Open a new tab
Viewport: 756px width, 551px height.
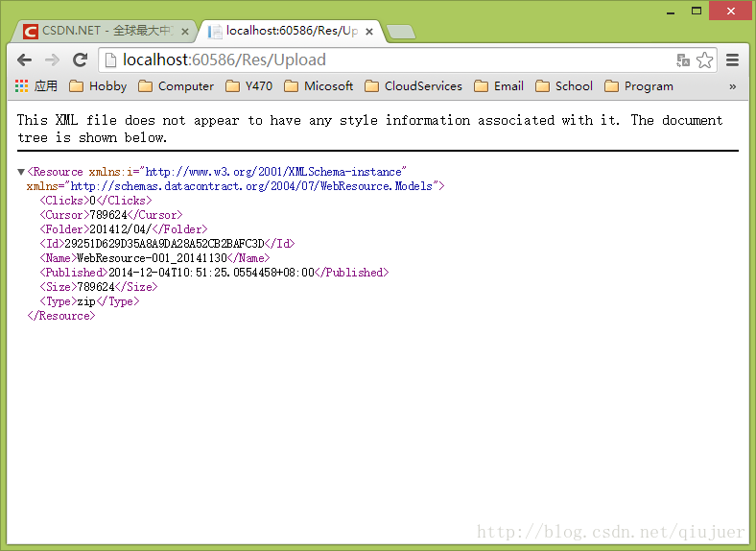[400, 32]
